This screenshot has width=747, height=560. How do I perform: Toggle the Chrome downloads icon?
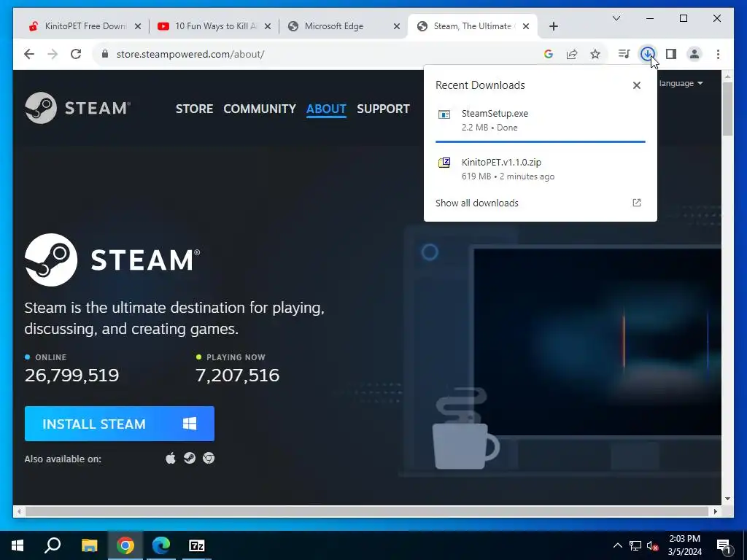(x=647, y=54)
